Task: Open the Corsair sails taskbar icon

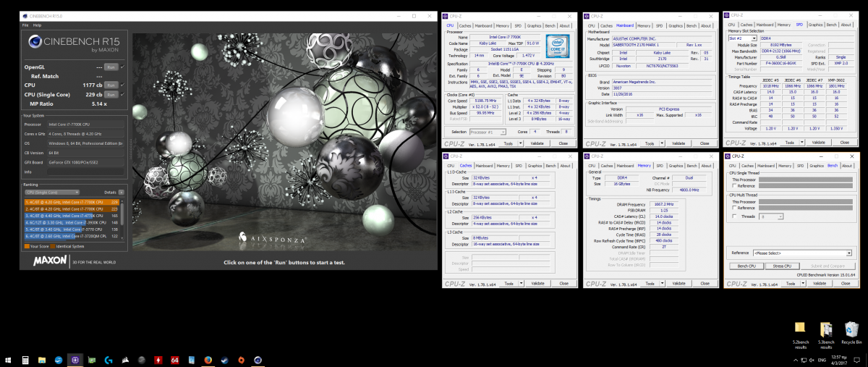Action: point(125,360)
